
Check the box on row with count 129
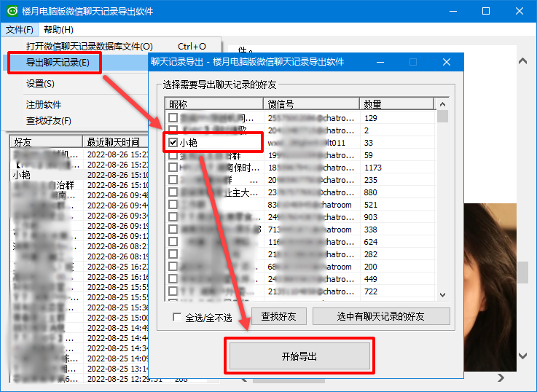(x=173, y=118)
